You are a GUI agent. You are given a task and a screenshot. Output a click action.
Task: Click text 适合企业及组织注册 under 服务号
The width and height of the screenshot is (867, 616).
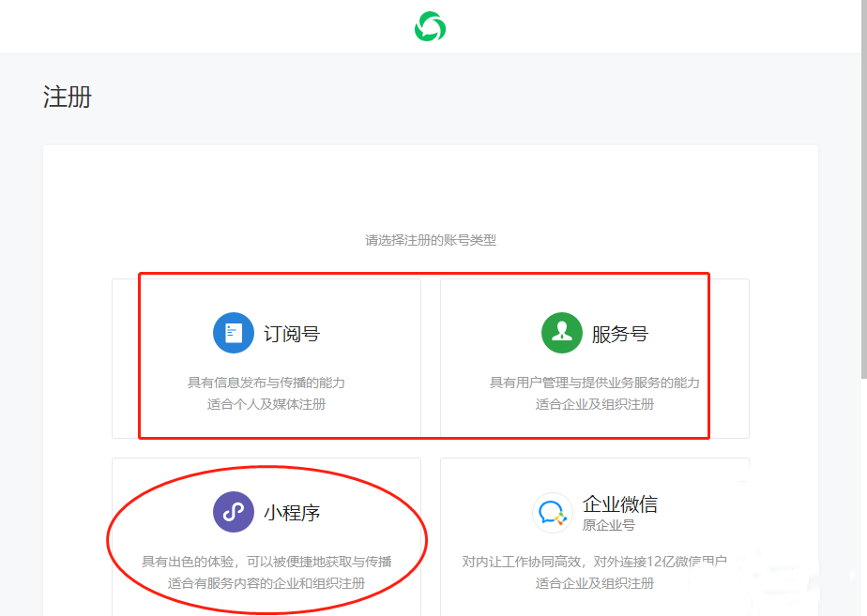point(594,404)
